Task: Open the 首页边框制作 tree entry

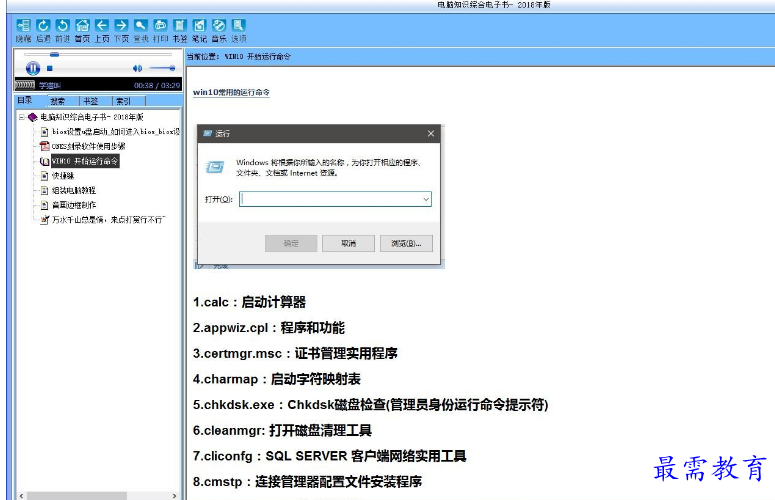Action: (x=74, y=205)
